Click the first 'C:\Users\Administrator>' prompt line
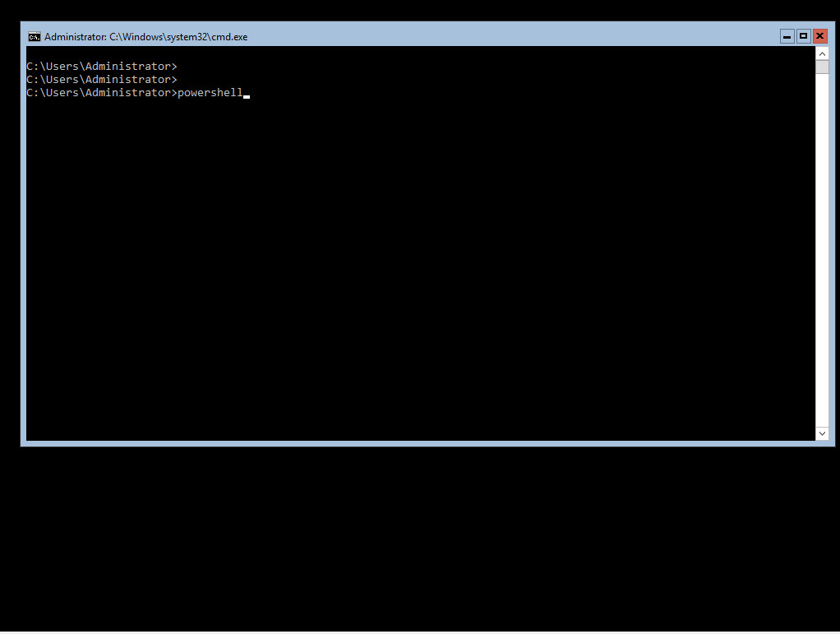Viewport: 840px width, 634px height. (102, 66)
